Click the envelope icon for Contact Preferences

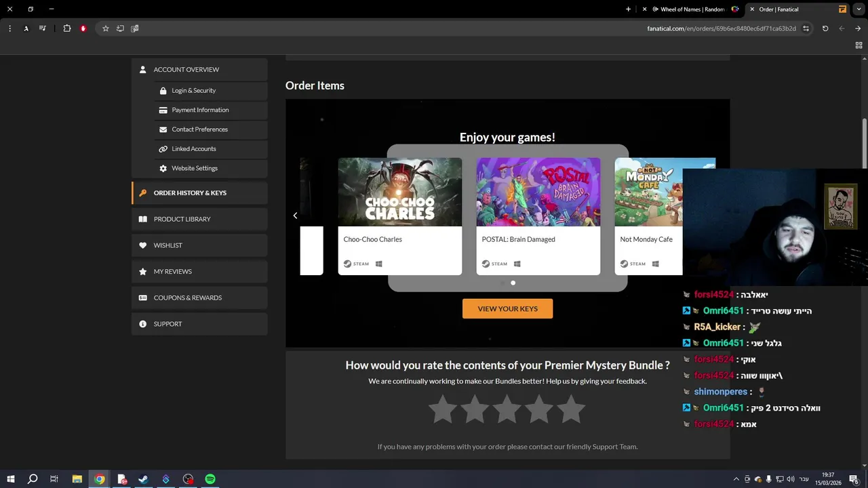click(x=163, y=129)
